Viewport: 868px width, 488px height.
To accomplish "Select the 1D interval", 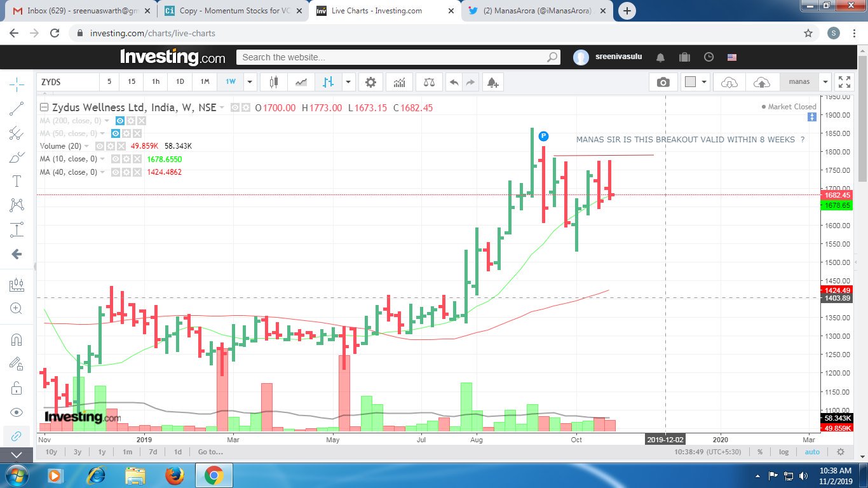I will coord(180,82).
